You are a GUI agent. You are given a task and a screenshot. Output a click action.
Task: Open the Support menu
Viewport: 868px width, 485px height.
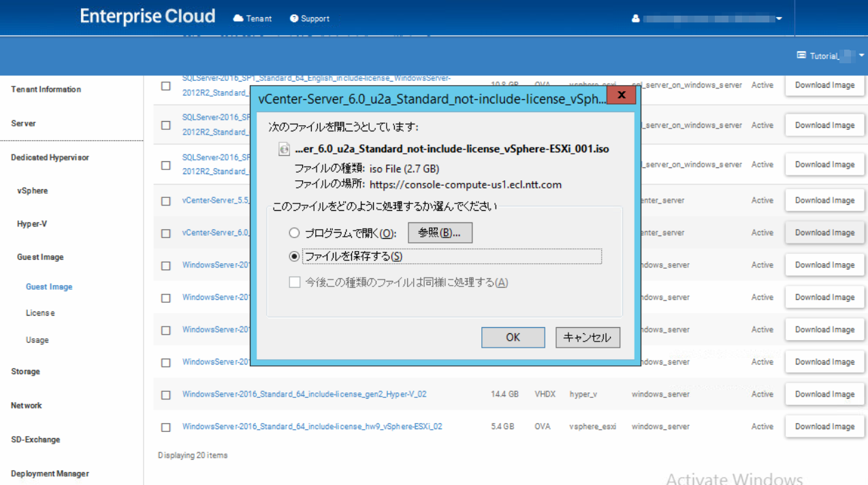pyautogui.click(x=309, y=18)
